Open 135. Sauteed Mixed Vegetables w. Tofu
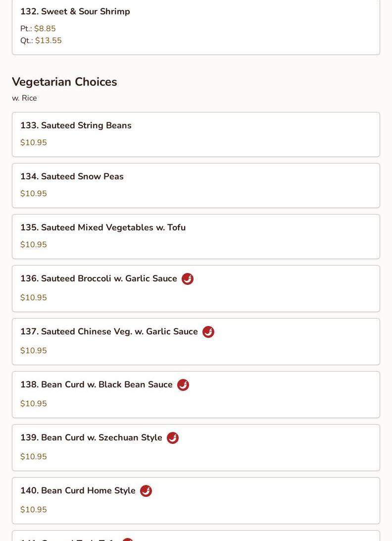The image size is (392, 541). 196,237
